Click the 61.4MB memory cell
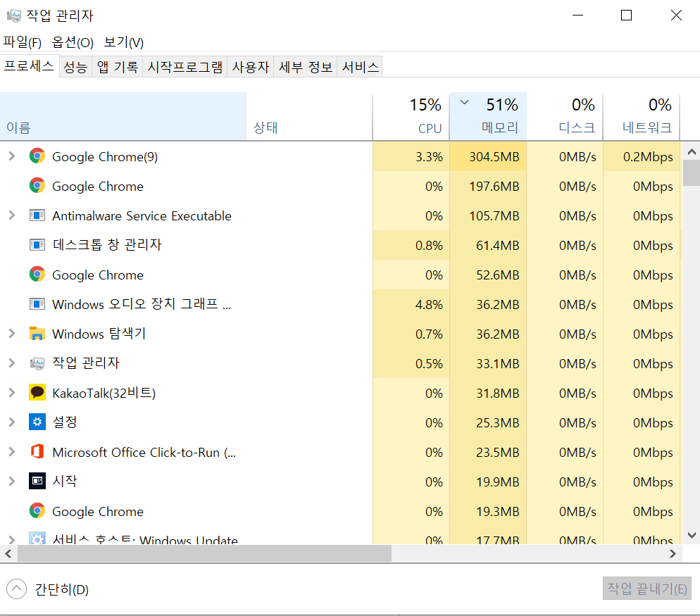700x616 pixels. click(x=488, y=245)
